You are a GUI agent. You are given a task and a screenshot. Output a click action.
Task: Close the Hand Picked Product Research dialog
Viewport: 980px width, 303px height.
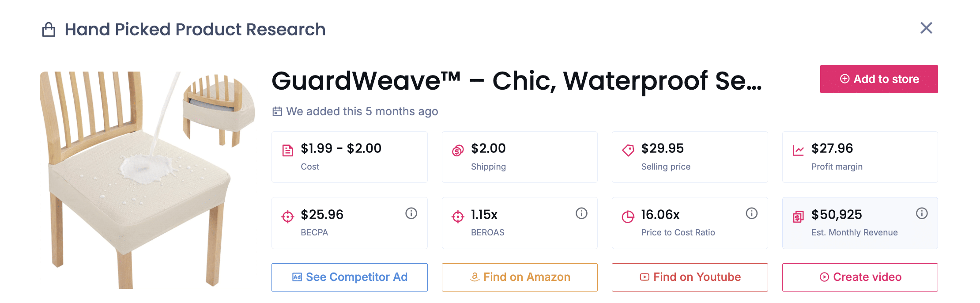pyautogui.click(x=926, y=28)
